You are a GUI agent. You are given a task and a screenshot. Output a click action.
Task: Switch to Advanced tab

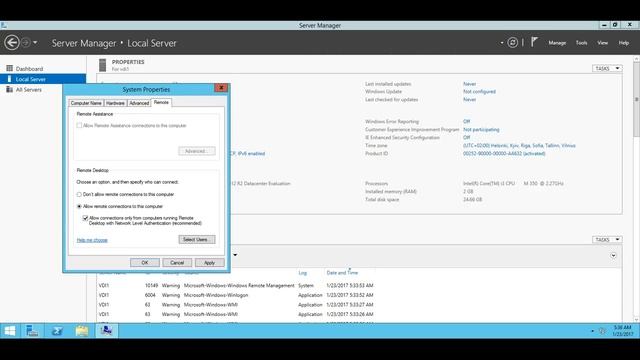[139, 103]
